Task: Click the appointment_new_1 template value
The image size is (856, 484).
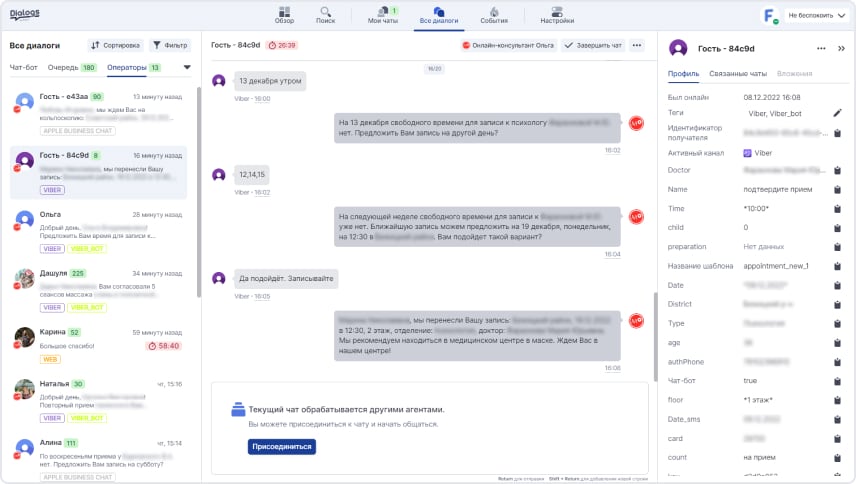Action: 776,266
